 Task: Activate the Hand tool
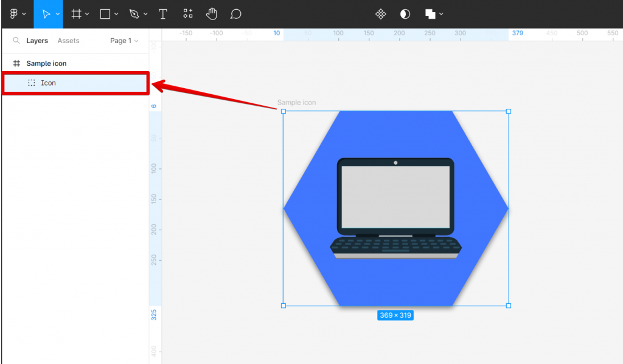tap(212, 14)
